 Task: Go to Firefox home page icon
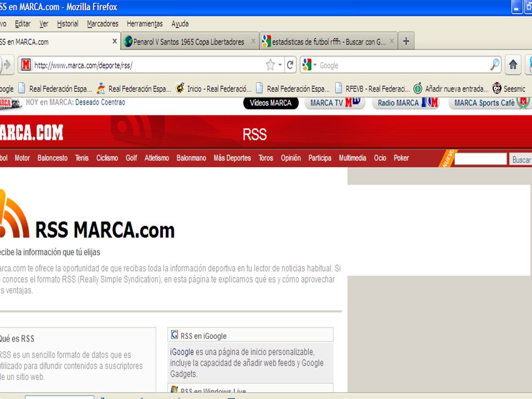pos(513,64)
